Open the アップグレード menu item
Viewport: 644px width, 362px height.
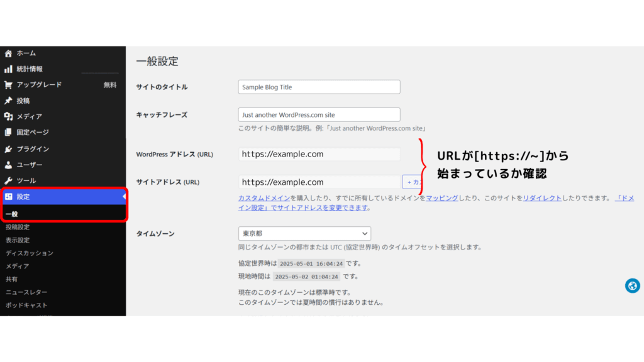tap(39, 85)
